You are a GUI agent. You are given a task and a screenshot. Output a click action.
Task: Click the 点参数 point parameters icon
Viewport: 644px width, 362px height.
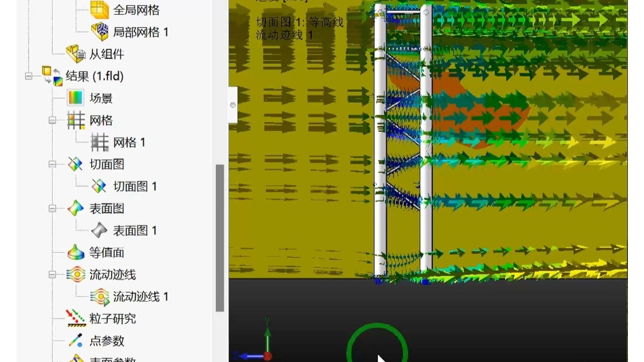coord(76,341)
